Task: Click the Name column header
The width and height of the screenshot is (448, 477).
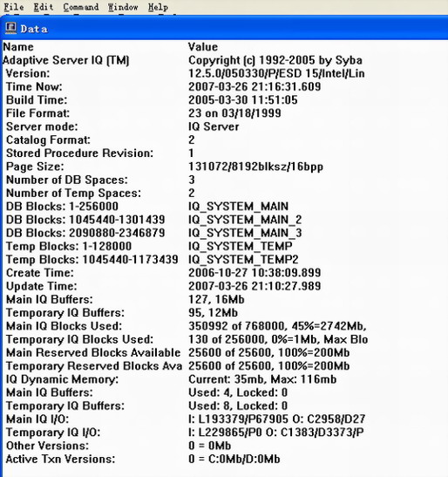Action: (x=18, y=47)
